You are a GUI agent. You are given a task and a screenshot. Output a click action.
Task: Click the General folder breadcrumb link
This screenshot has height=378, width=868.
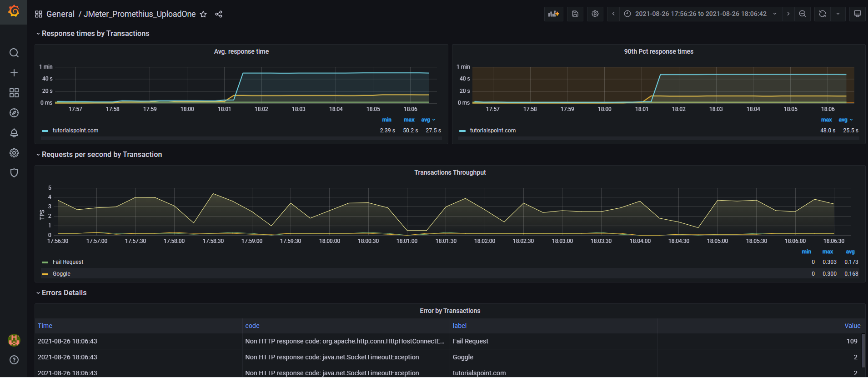60,14
